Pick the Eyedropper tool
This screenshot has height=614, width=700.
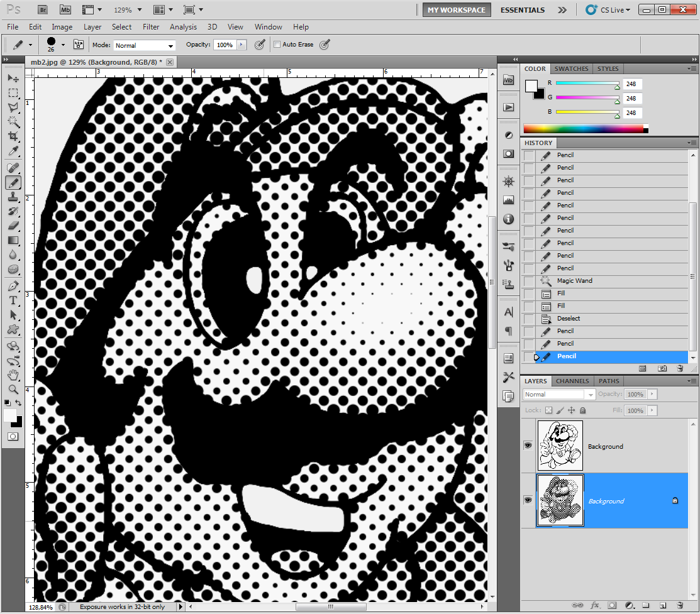click(13, 152)
